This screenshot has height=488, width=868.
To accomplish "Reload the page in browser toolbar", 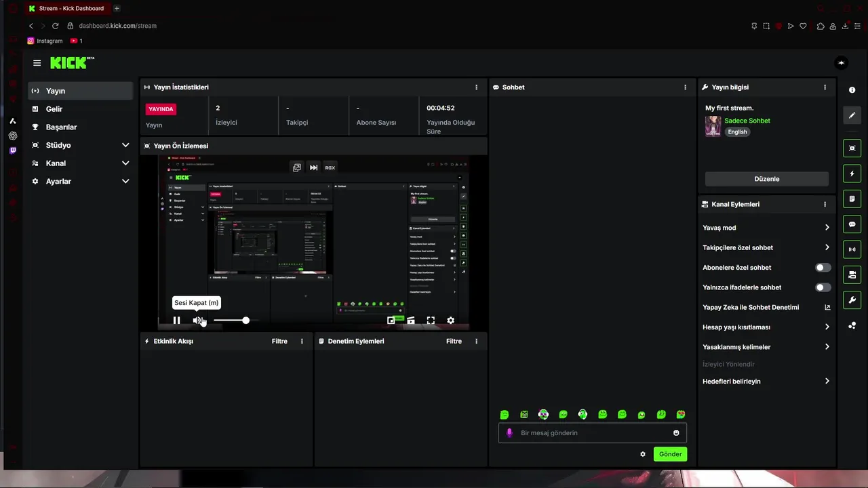I will click(x=55, y=26).
